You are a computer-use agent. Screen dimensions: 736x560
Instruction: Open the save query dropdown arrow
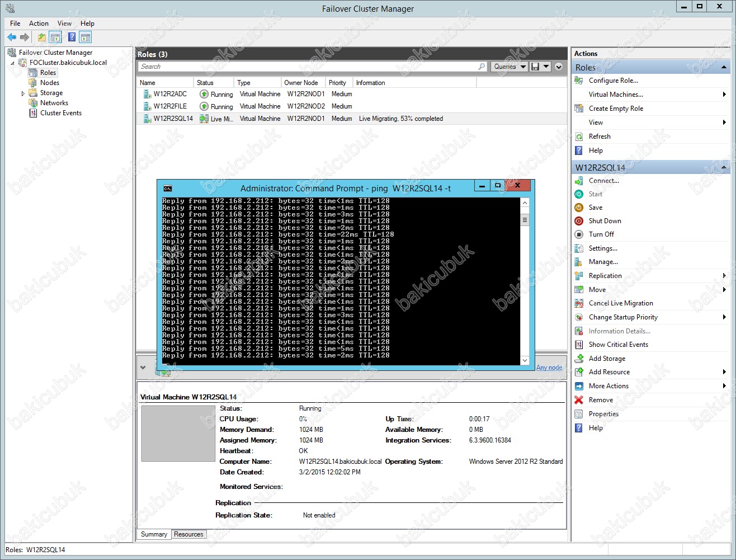pyautogui.click(x=546, y=67)
